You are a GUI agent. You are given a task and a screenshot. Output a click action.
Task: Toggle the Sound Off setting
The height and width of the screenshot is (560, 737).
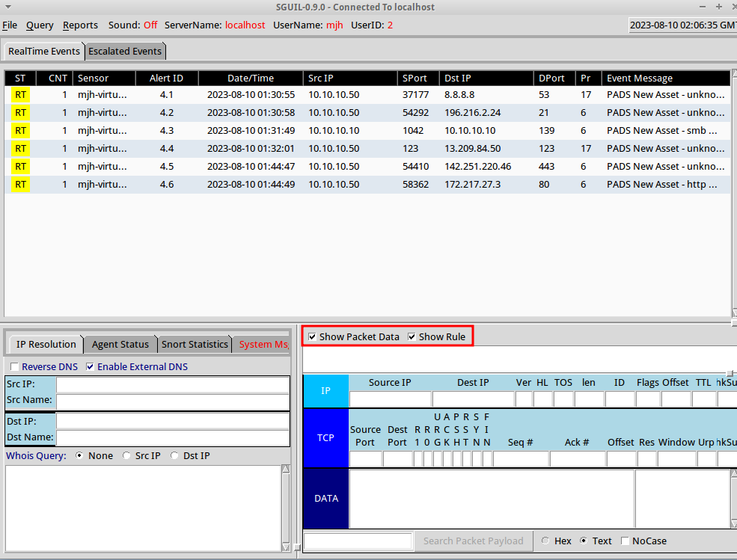[x=150, y=25]
